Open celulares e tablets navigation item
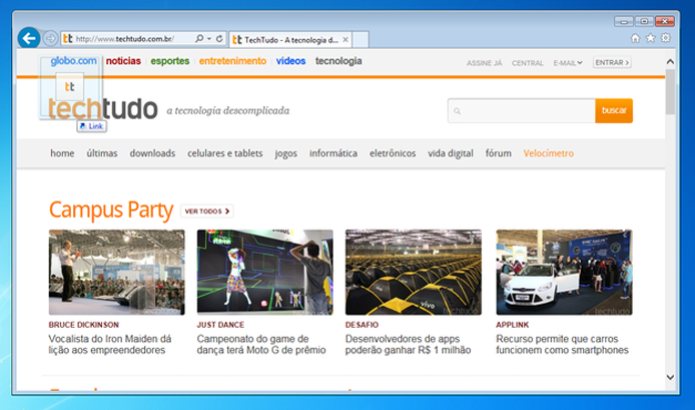 (x=225, y=153)
